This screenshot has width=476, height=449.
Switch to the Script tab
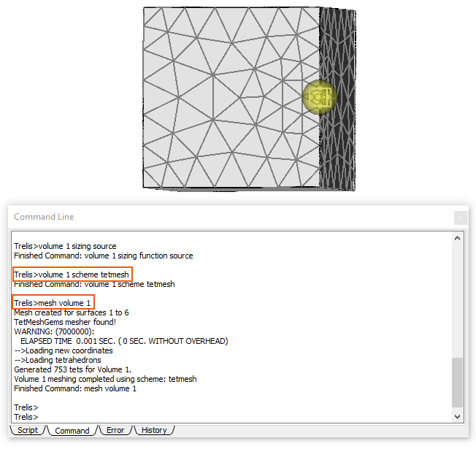[x=28, y=430]
